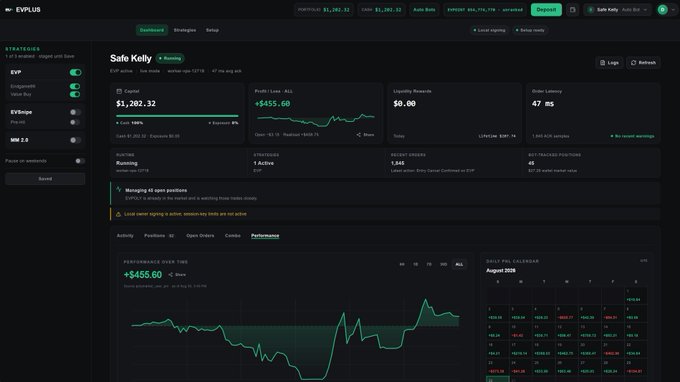Disable the EVP strategy toggle
The image size is (680, 382).
click(x=75, y=72)
